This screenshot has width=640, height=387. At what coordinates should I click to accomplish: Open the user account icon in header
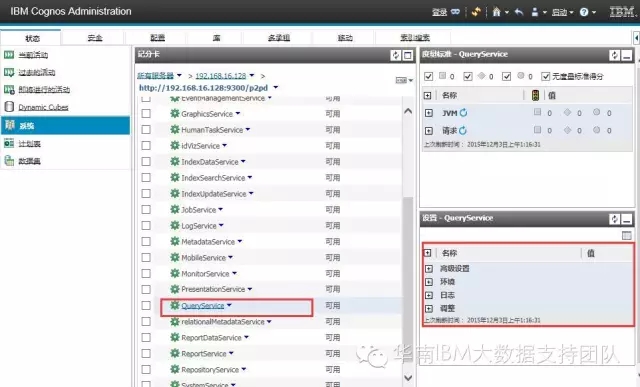click(535, 12)
